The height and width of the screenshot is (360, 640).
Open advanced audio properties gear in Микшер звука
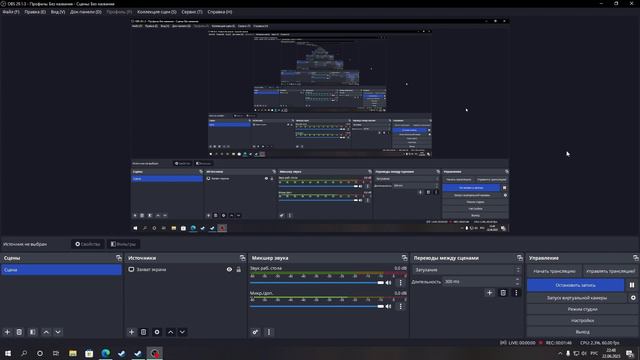click(255, 332)
